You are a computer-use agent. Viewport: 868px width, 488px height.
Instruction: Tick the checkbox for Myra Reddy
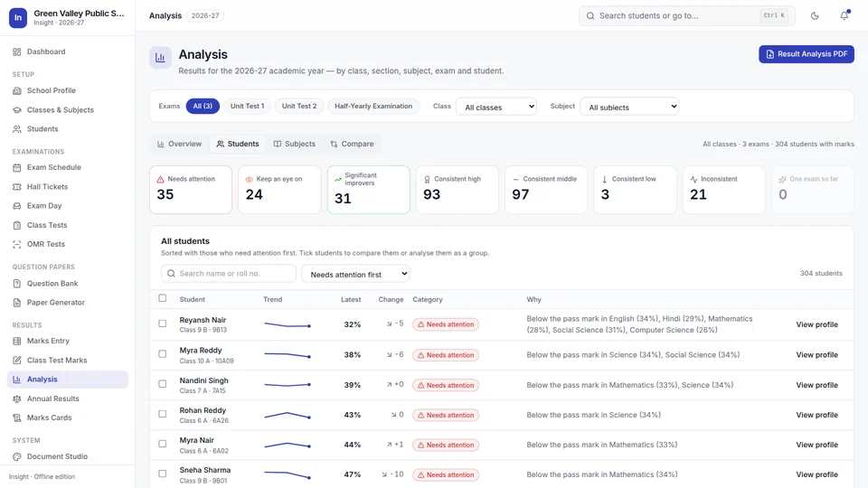coord(162,353)
